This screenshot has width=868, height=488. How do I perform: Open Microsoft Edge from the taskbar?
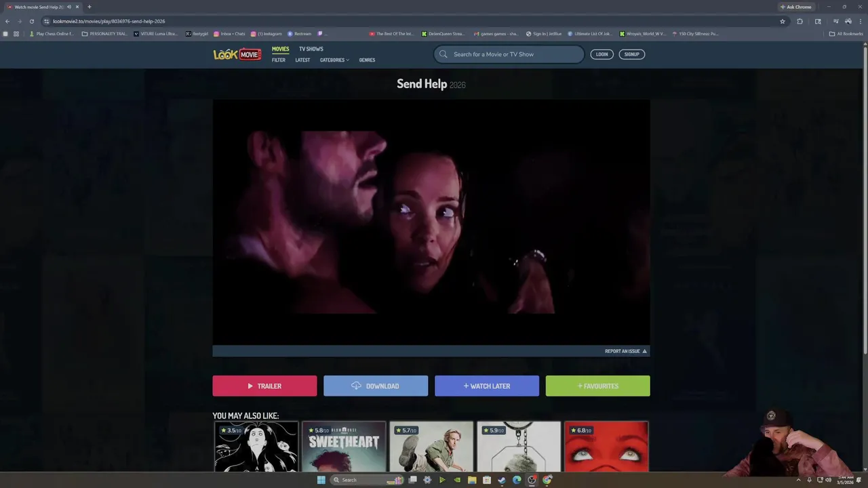point(517,480)
